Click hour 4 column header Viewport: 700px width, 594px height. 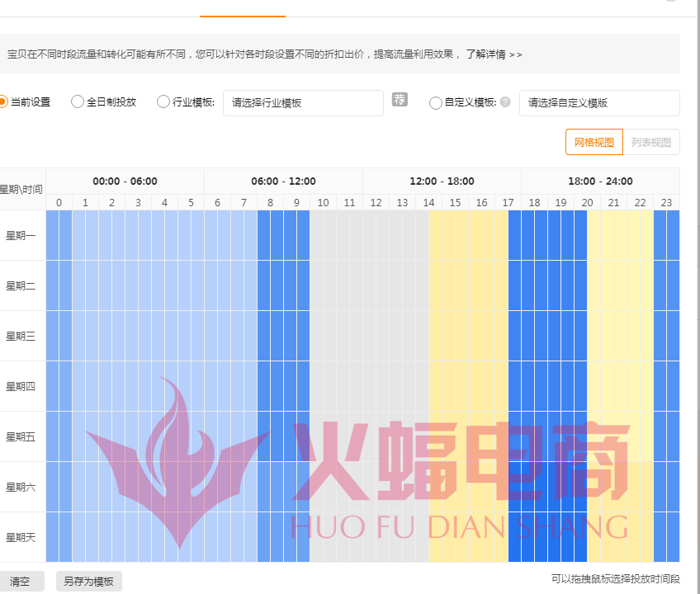(165, 203)
